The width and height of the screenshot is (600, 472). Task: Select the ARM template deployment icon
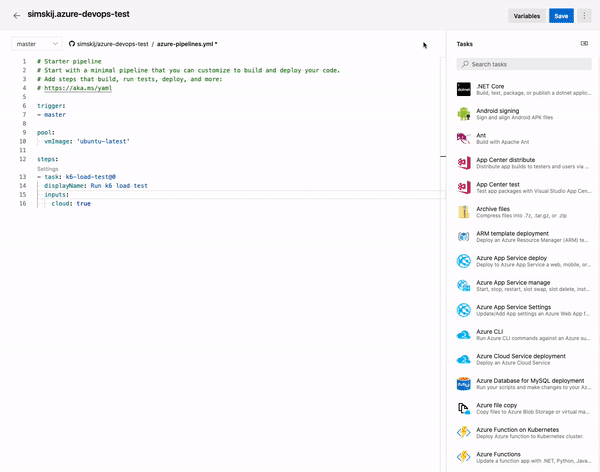(x=464, y=236)
